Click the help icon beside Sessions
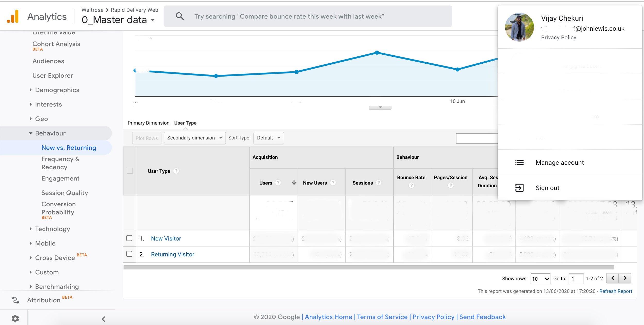Image resolution: width=644 pixels, height=325 pixels. [378, 182]
